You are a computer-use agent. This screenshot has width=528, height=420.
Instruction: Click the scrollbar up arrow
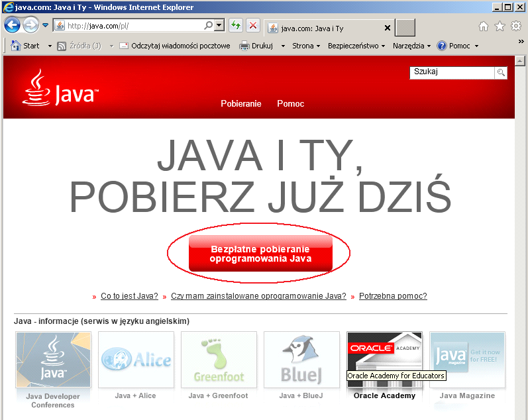point(520,61)
